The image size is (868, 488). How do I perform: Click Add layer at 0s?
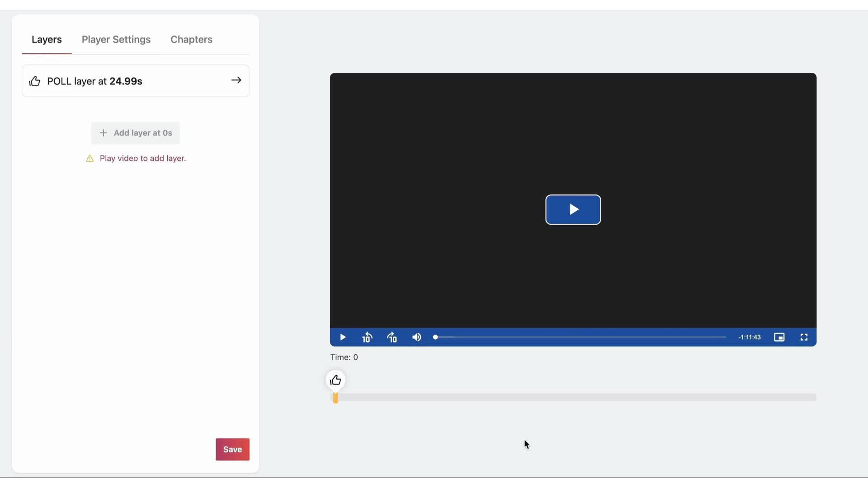[135, 133]
